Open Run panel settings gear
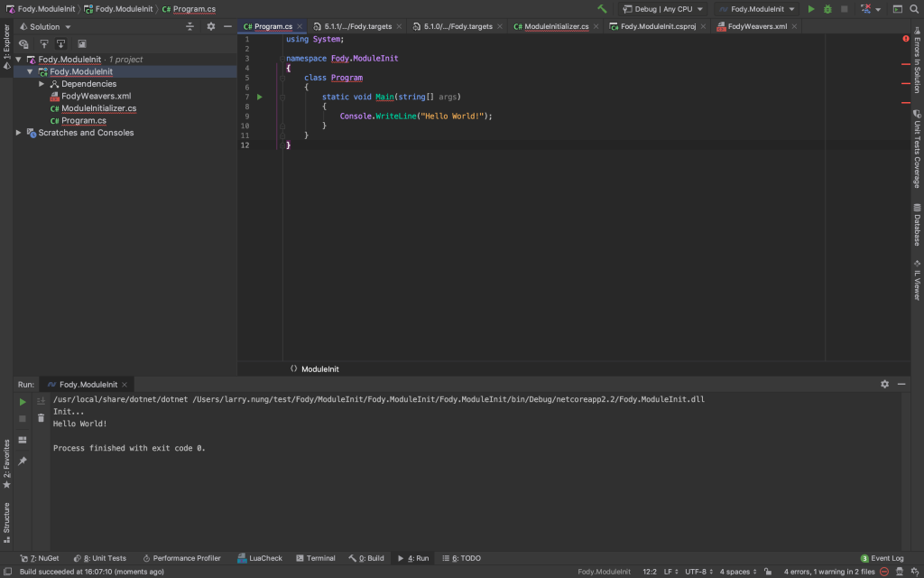 (884, 384)
